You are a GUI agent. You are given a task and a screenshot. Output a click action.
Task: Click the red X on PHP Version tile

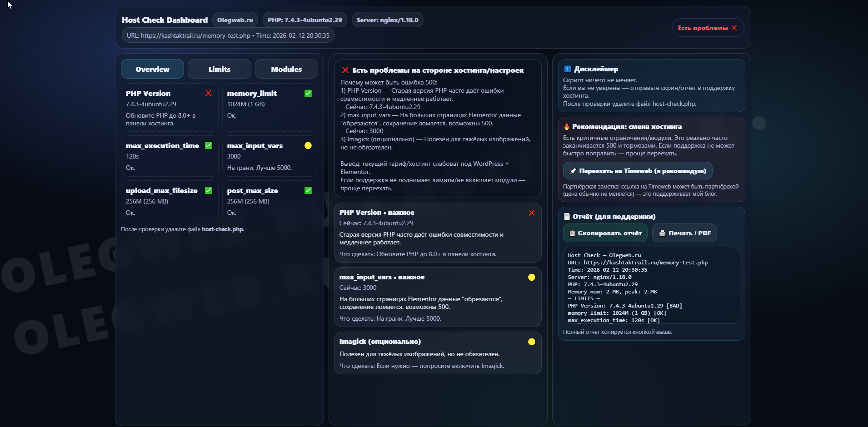pos(209,93)
